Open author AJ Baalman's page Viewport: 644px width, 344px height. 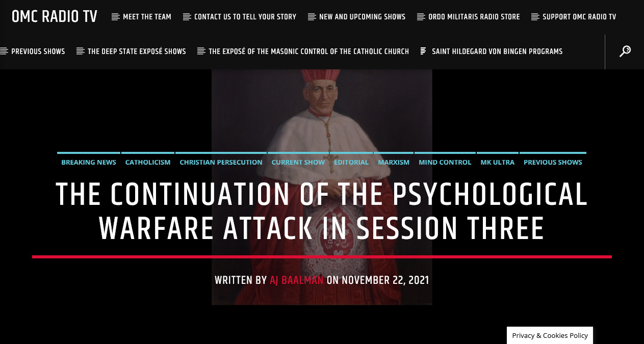pyautogui.click(x=297, y=280)
